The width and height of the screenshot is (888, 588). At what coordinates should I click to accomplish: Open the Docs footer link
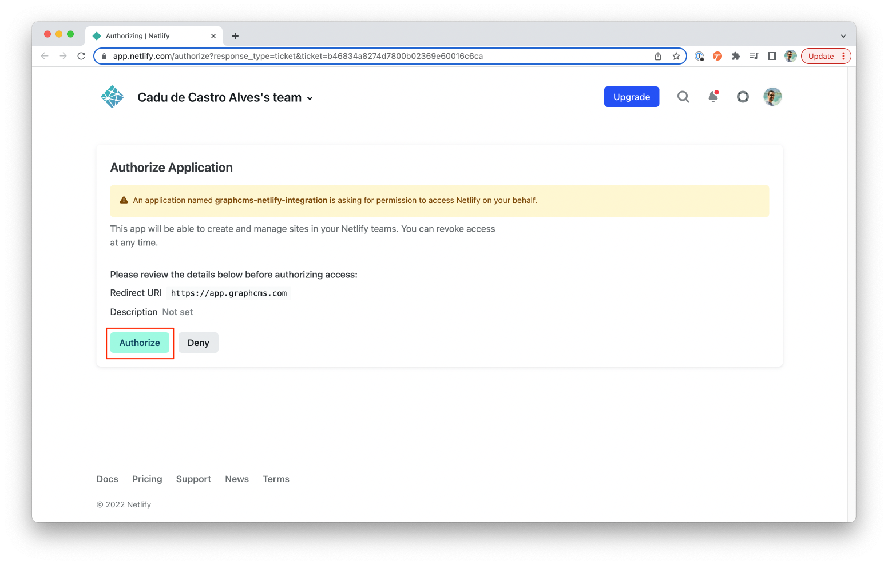107,479
